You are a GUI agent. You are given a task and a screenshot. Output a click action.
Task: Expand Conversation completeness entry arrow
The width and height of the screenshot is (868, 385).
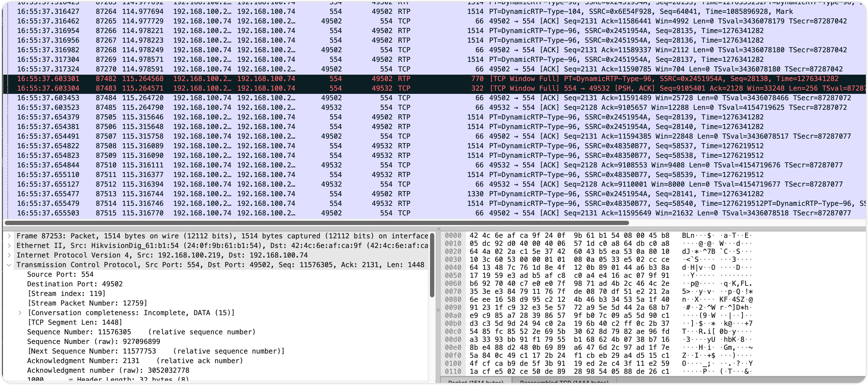point(20,313)
